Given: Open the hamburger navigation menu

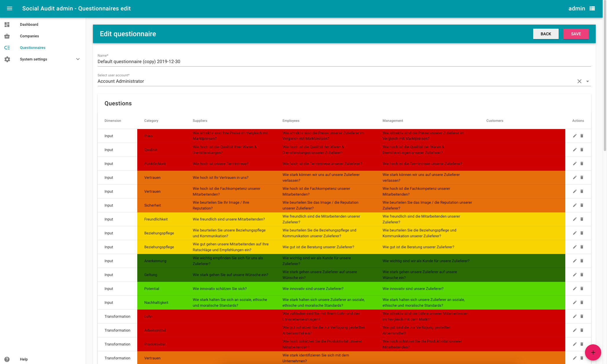Looking at the screenshot, I should coord(10,8).
